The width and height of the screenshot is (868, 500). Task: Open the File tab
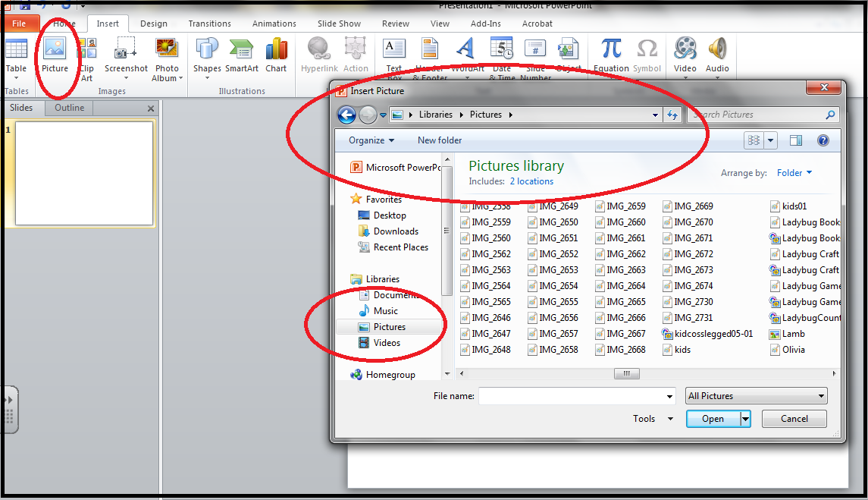click(x=20, y=24)
